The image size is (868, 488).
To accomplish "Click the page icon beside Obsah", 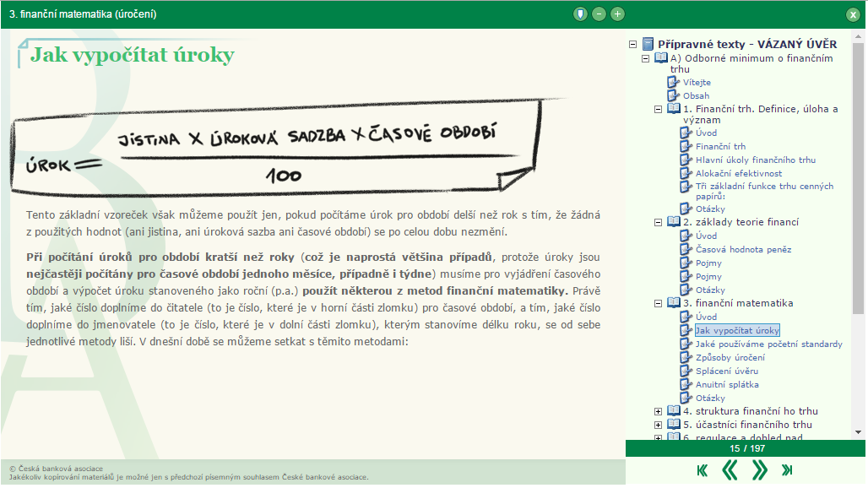I will coord(673,95).
